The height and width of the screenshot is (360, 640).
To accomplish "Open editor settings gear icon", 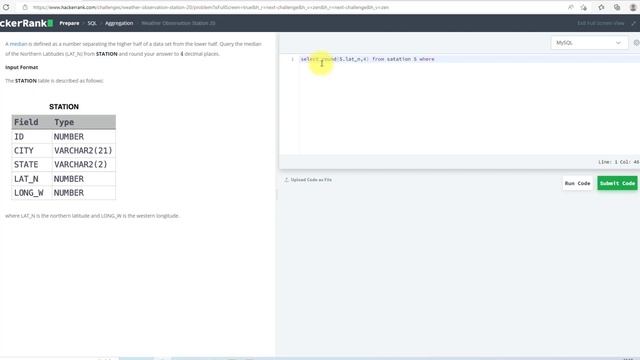I will (x=636, y=42).
